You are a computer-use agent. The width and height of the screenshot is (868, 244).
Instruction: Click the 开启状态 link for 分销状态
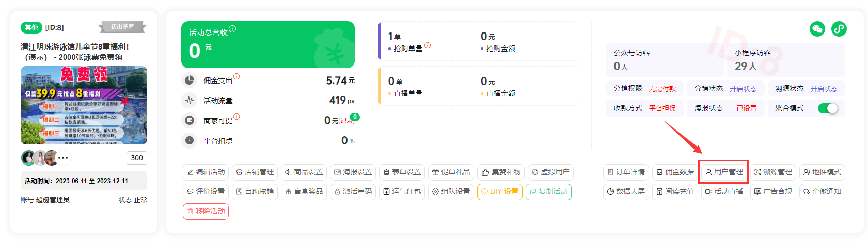tap(743, 89)
